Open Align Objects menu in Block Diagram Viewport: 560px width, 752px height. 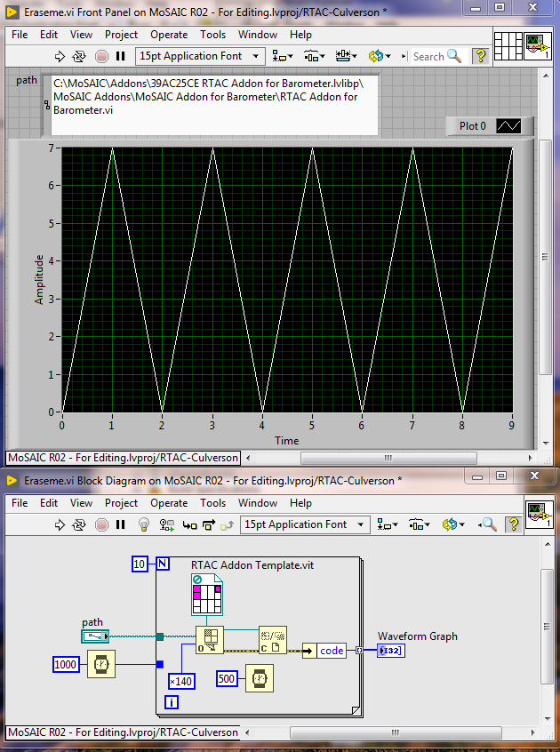pos(388,524)
